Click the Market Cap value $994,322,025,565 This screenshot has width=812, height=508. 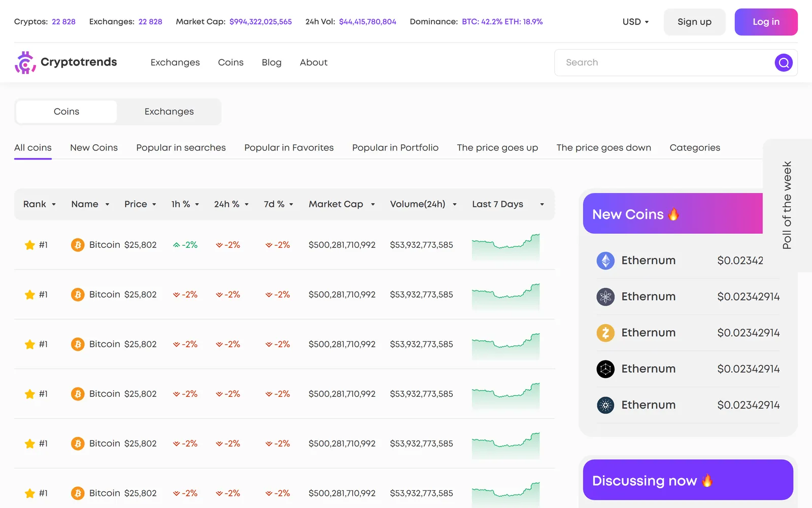(260, 22)
